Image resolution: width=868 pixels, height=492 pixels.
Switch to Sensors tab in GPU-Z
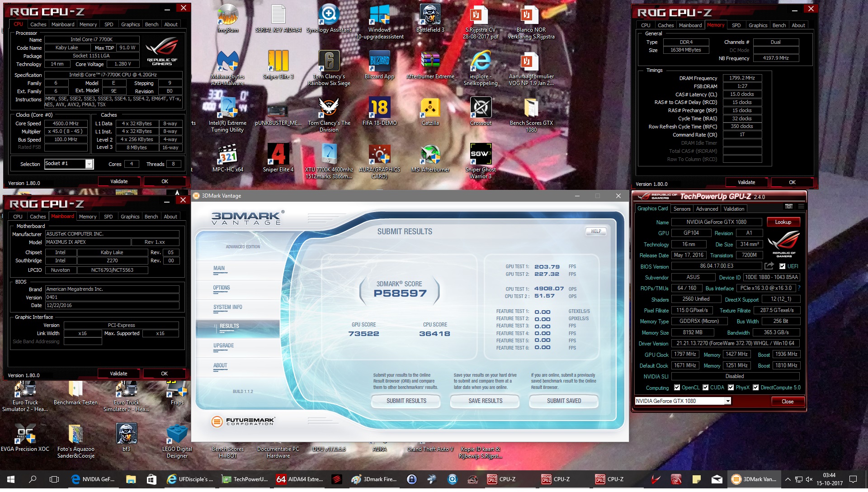pyautogui.click(x=682, y=209)
